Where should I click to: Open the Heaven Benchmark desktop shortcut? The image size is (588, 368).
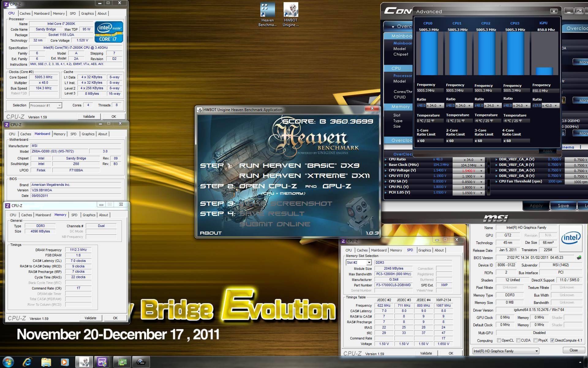click(267, 14)
